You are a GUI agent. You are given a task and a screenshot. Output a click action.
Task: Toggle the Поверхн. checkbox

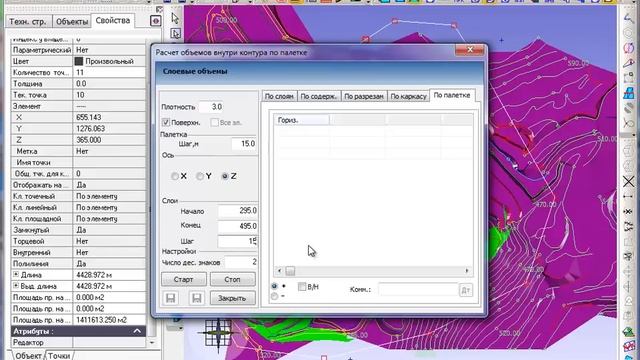(x=166, y=122)
